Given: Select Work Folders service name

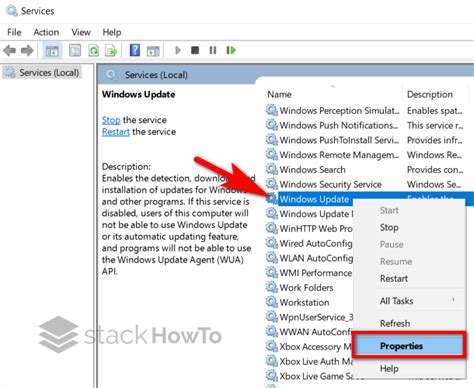Looking at the screenshot, I should [306, 287].
